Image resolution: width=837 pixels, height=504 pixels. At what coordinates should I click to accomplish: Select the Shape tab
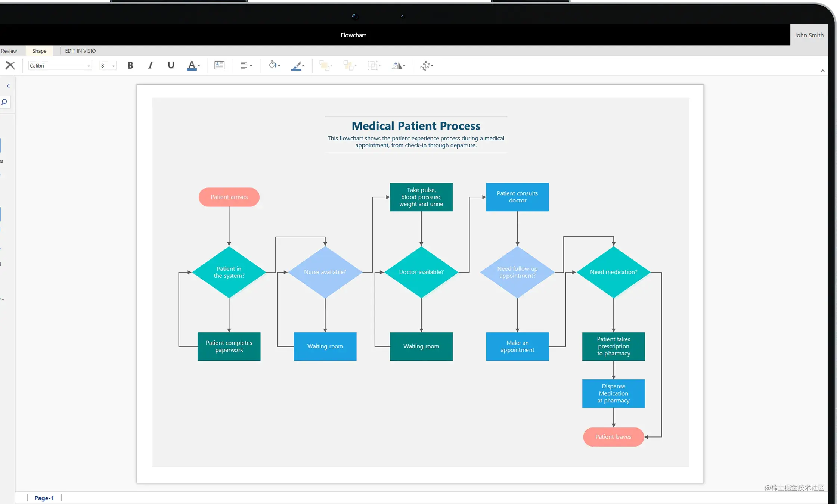pos(39,51)
